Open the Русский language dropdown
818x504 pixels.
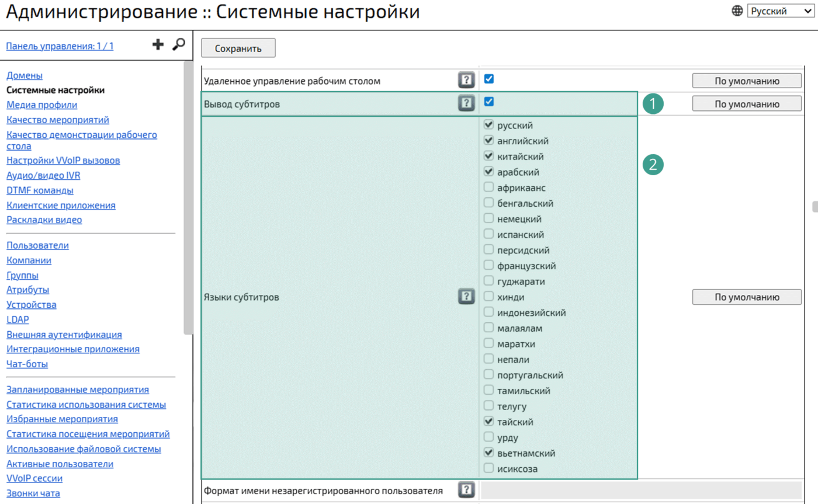click(775, 11)
